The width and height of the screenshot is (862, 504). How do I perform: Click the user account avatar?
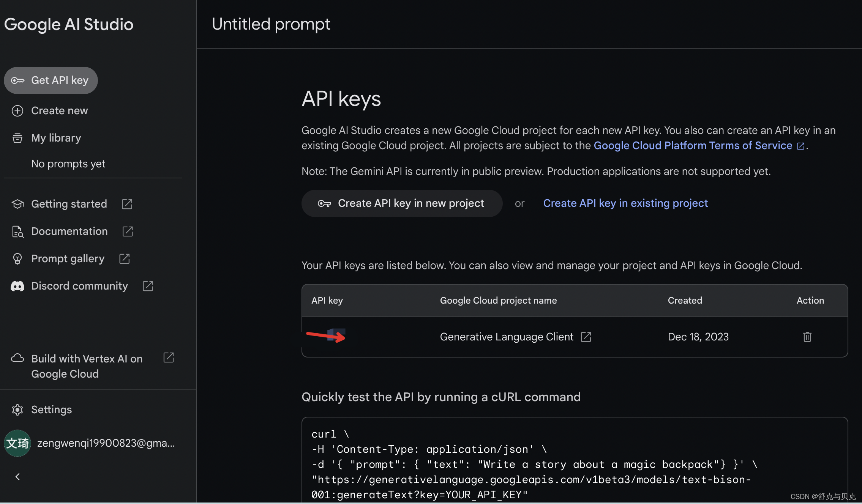[17, 443]
